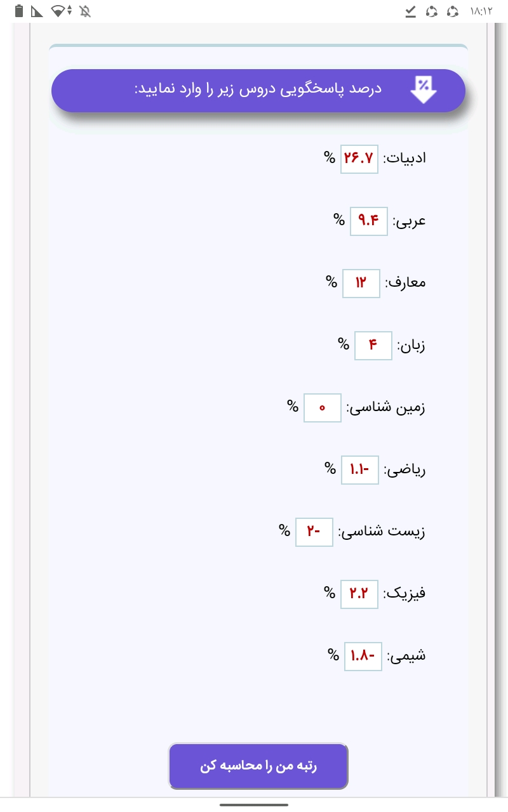Click the percent down-arrow icon in header
508x812 pixels.
(x=424, y=89)
